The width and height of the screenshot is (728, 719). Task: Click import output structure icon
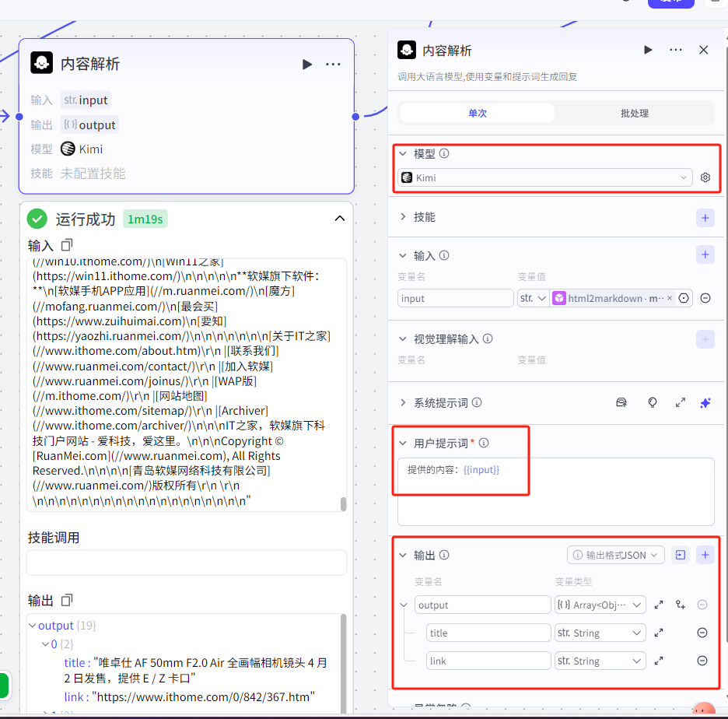[681, 555]
